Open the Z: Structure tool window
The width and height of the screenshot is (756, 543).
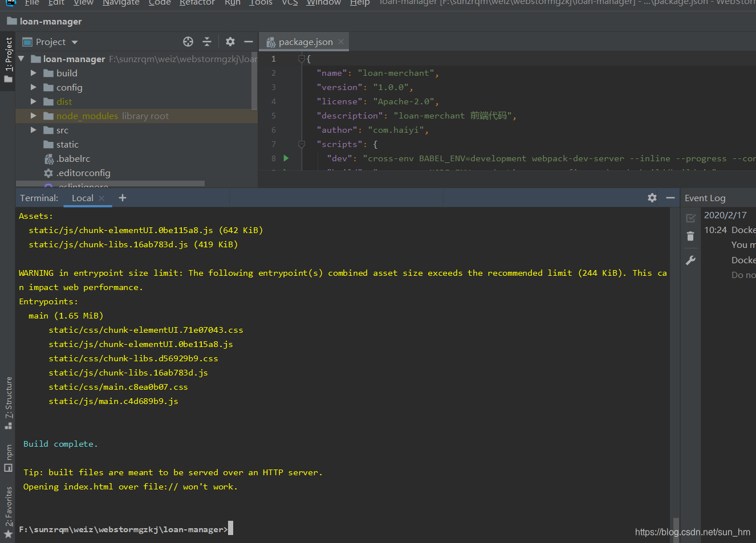pos(8,403)
